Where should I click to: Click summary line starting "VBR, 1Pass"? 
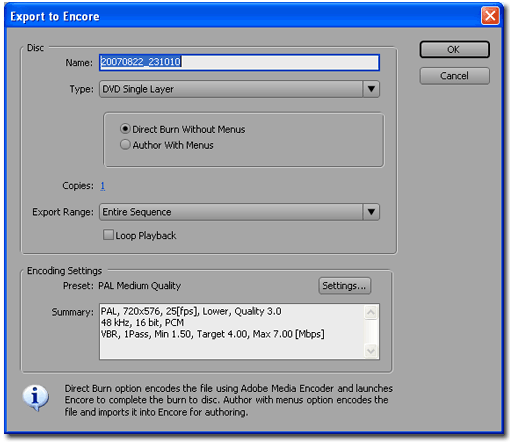(x=213, y=334)
